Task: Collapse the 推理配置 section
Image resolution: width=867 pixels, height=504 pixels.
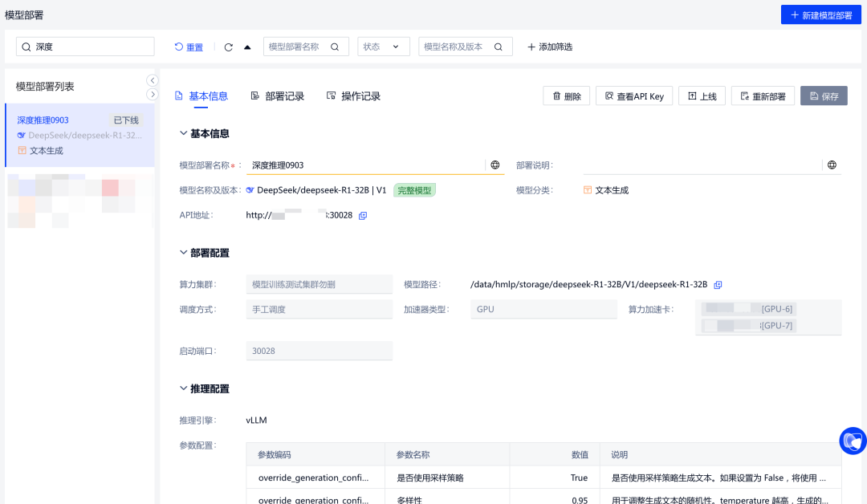Action: [x=184, y=388]
